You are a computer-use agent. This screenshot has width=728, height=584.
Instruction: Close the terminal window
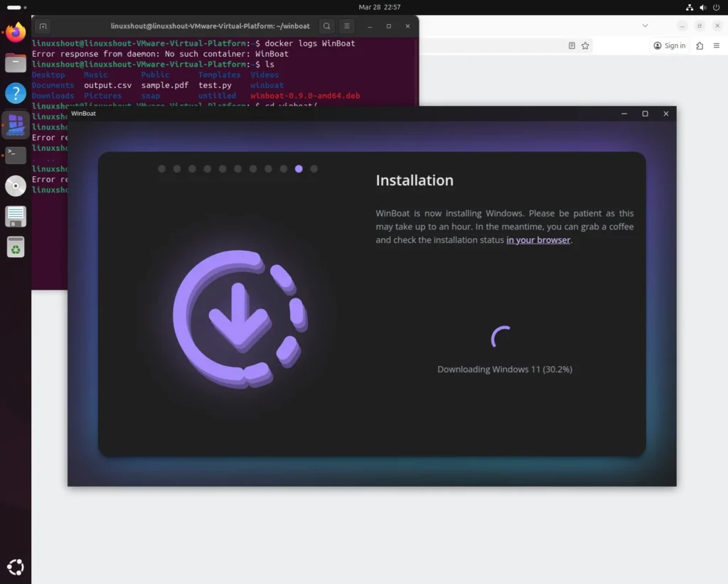pos(407,26)
